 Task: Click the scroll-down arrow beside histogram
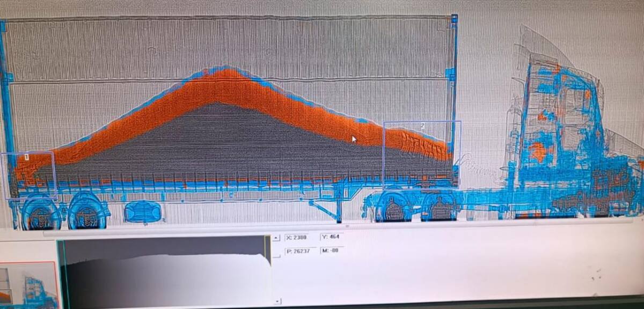coord(276,302)
